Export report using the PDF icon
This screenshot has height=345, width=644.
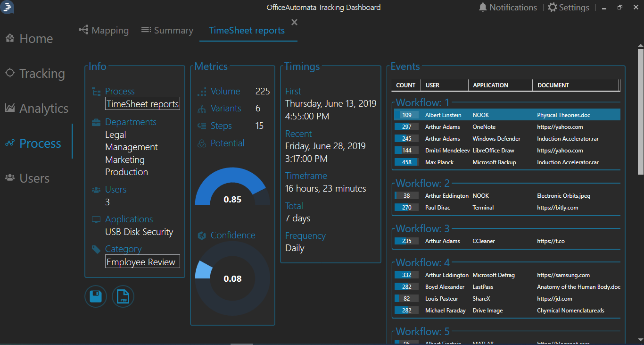(x=123, y=296)
